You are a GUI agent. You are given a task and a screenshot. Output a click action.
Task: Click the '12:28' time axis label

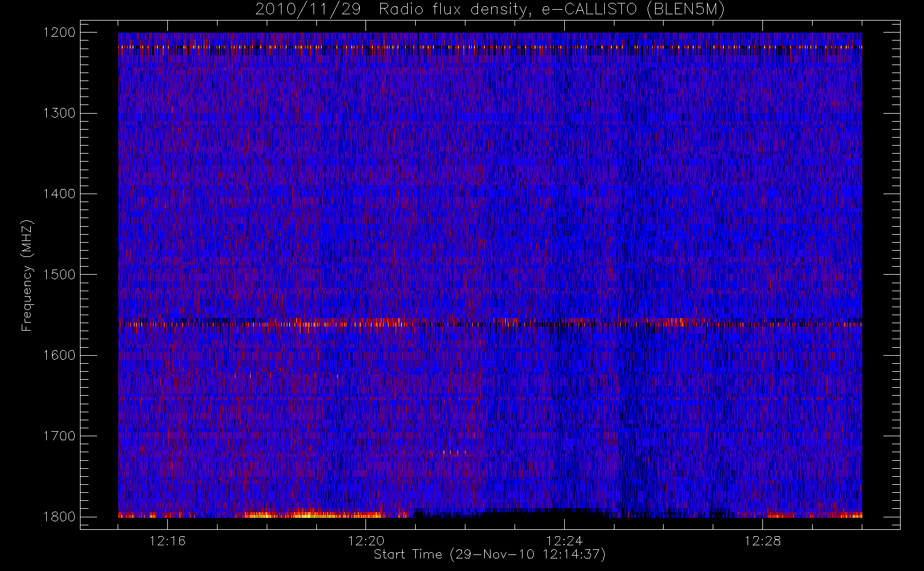point(762,541)
